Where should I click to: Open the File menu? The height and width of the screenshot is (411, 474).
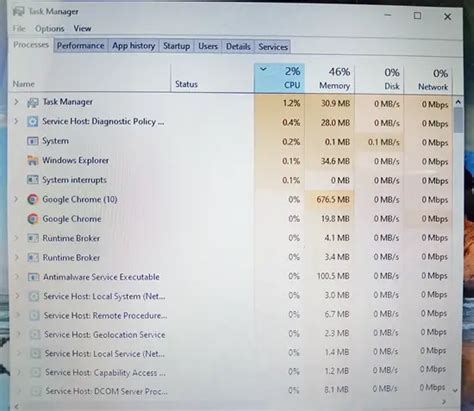pos(19,29)
